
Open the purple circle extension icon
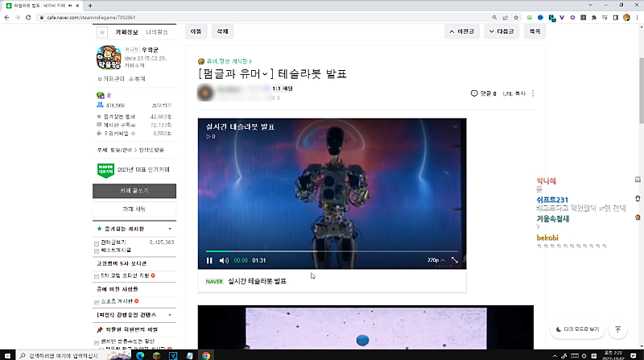tap(572, 18)
